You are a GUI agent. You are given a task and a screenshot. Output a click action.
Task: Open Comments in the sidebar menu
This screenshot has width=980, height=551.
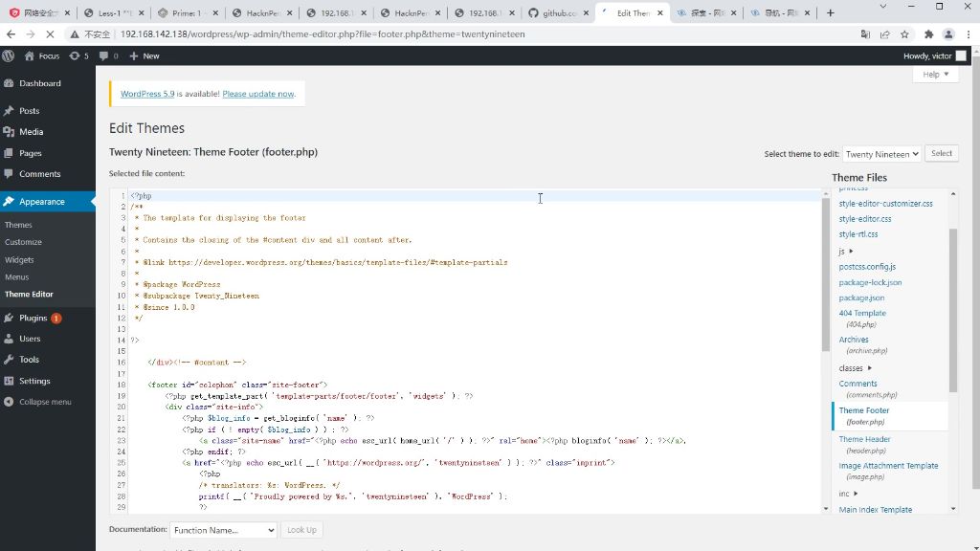39,174
